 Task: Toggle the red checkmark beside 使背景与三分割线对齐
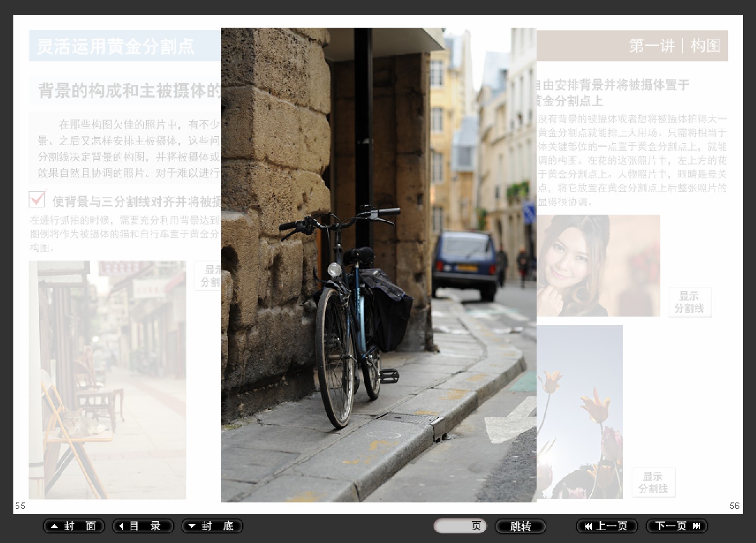[x=37, y=199]
